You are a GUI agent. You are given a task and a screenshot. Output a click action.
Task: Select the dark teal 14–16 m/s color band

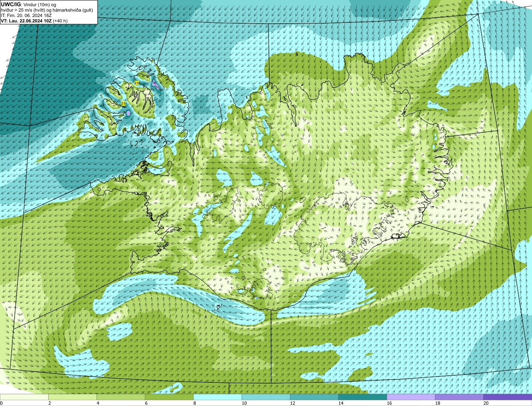point(362,397)
